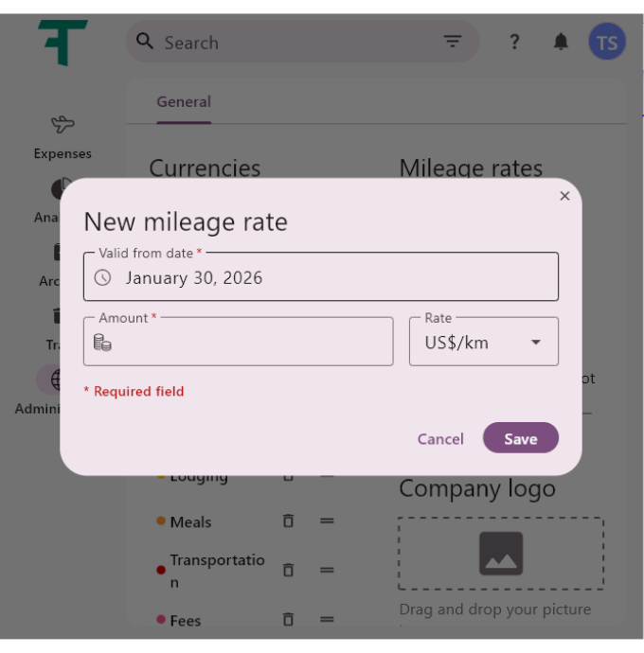Switch to the General tab
The width and height of the screenshot is (644, 653).
tap(184, 102)
